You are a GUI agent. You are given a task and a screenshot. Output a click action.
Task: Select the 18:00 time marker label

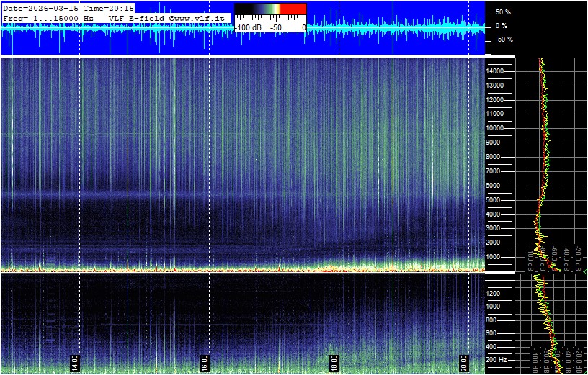(334, 361)
